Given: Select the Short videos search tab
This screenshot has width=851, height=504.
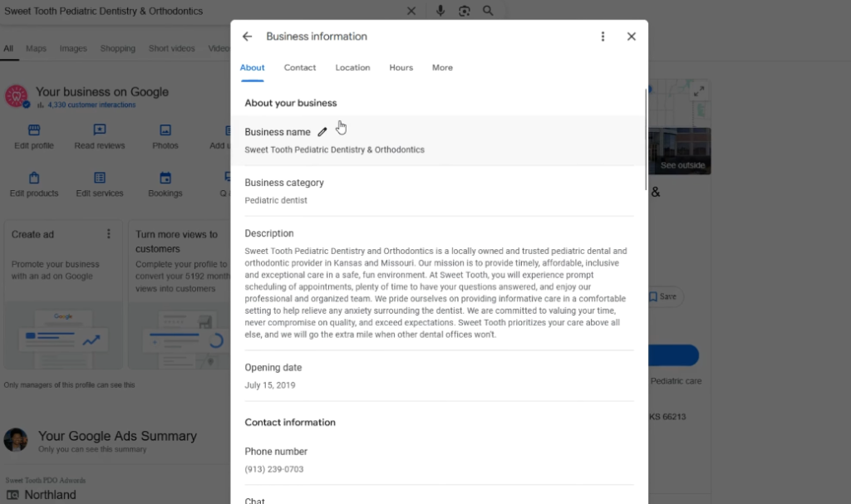Looking at the screenshot, I should click(171, 48).
